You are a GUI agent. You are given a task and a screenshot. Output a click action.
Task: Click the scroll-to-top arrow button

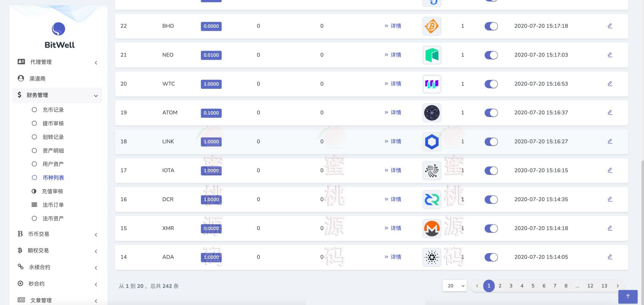click(x=628, y=296)
